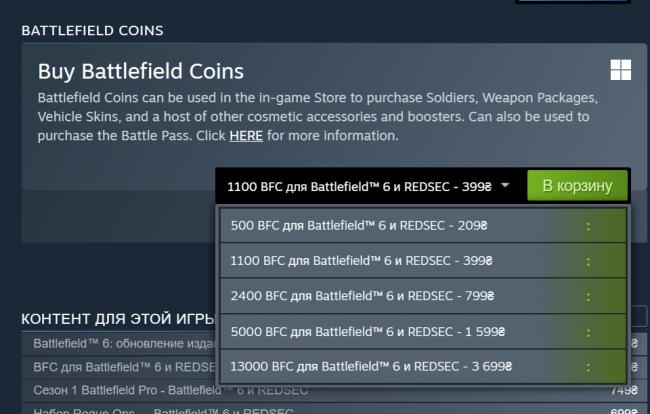Open the Battlefield 6 обновление издания row
The image size is (650, 414).
point(110,343)
